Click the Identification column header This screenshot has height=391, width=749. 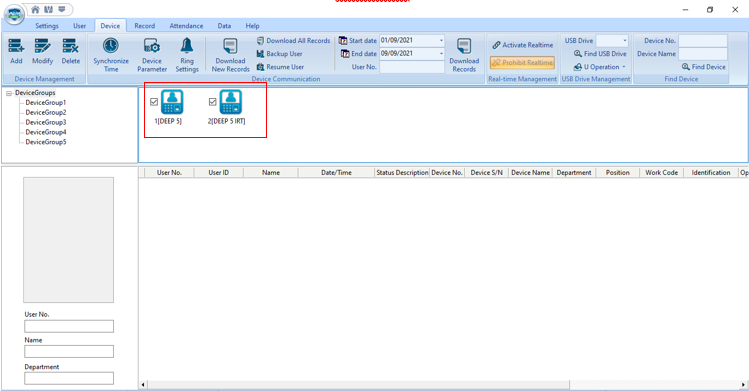[711, 173]
